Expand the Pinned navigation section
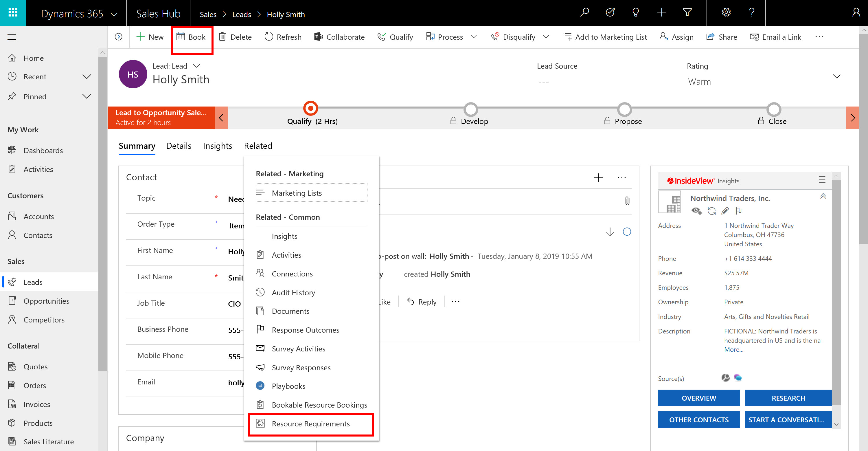The height and width of the screenshot is (451, 868). coord(87,96)
